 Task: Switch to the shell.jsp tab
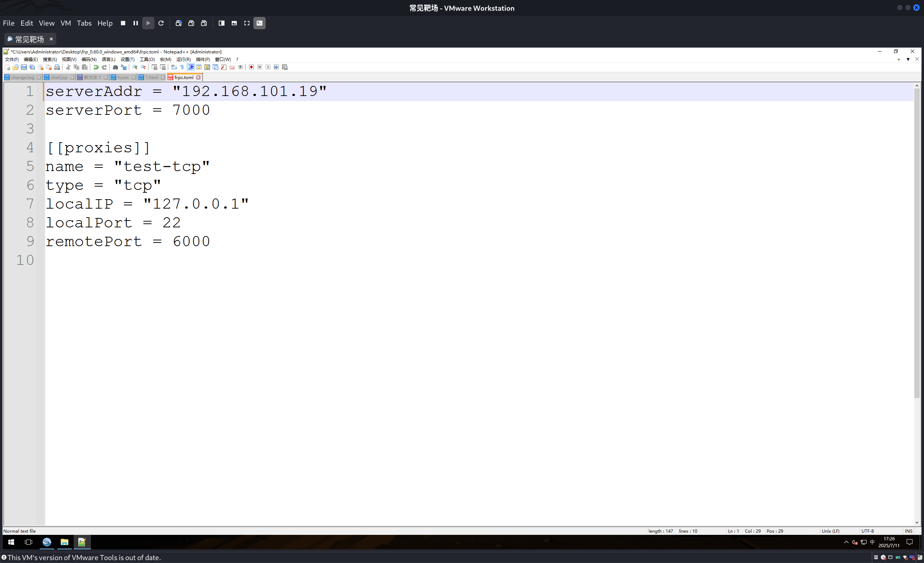[59, 77]
